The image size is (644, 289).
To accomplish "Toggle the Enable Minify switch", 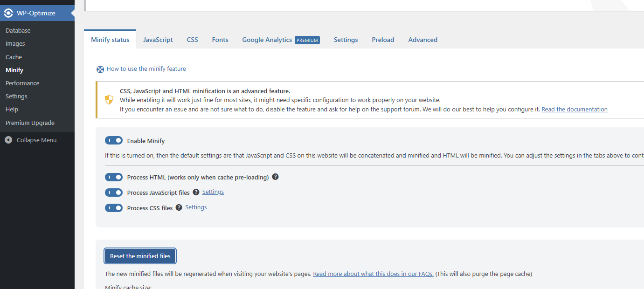I will (114, 140).
